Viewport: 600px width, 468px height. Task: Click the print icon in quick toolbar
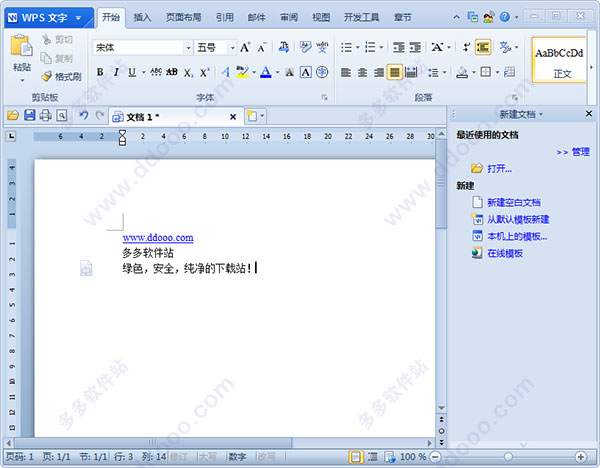point(46,115)
